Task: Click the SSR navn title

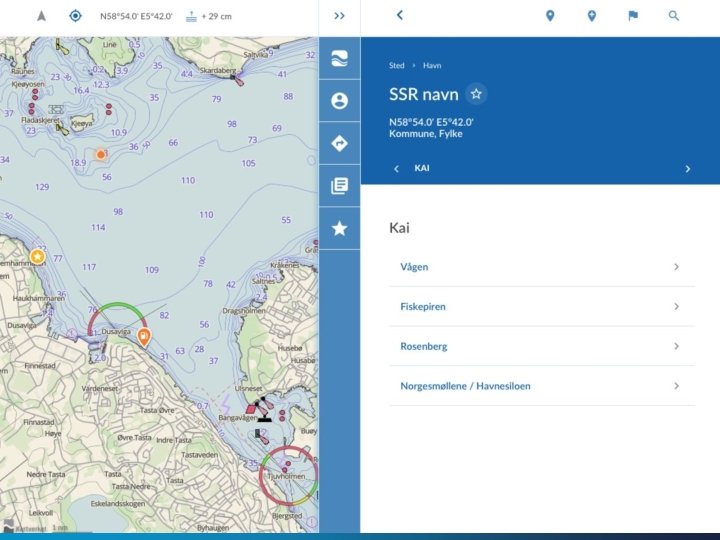Action: point(424,95)
